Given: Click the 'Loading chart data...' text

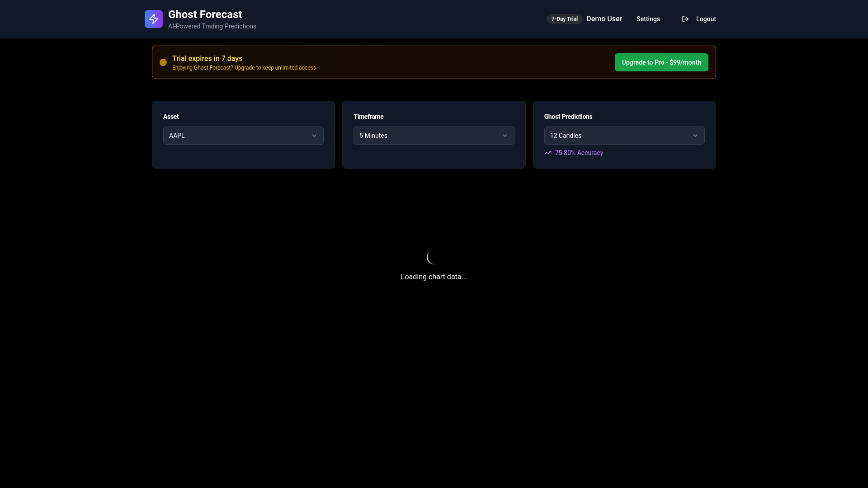Looking at the screenshot, I should [x=434, y=277].
